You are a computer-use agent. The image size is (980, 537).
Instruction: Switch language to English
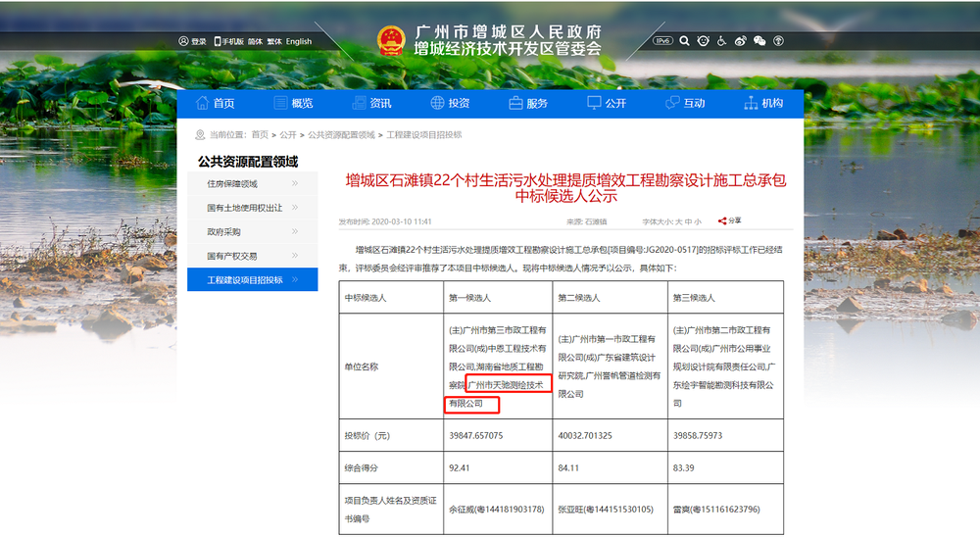298,41
